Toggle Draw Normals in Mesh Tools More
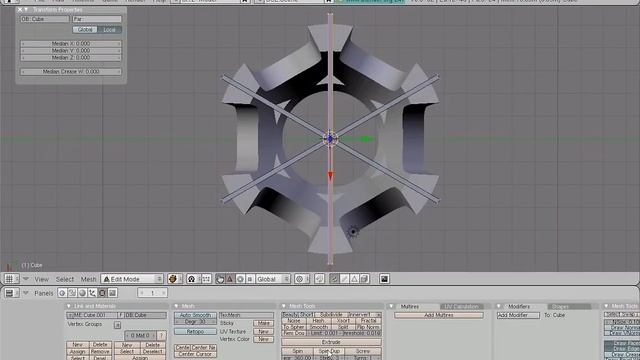This screenshot has height=360, width=640. 622,327
